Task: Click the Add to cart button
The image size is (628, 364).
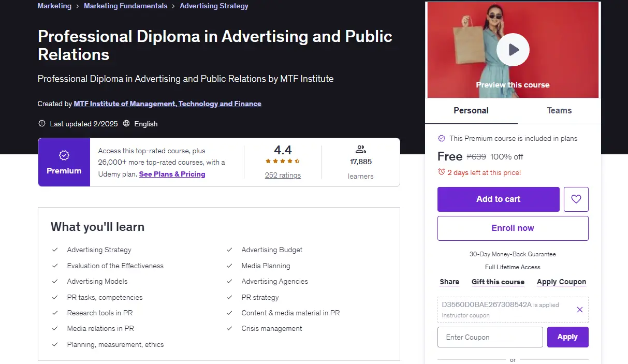Action: point(499,199)
